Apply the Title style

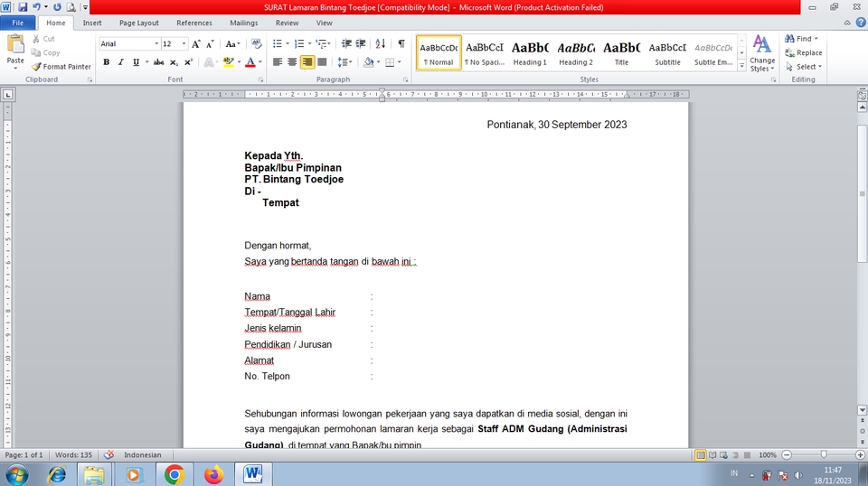tap(622, 53)
